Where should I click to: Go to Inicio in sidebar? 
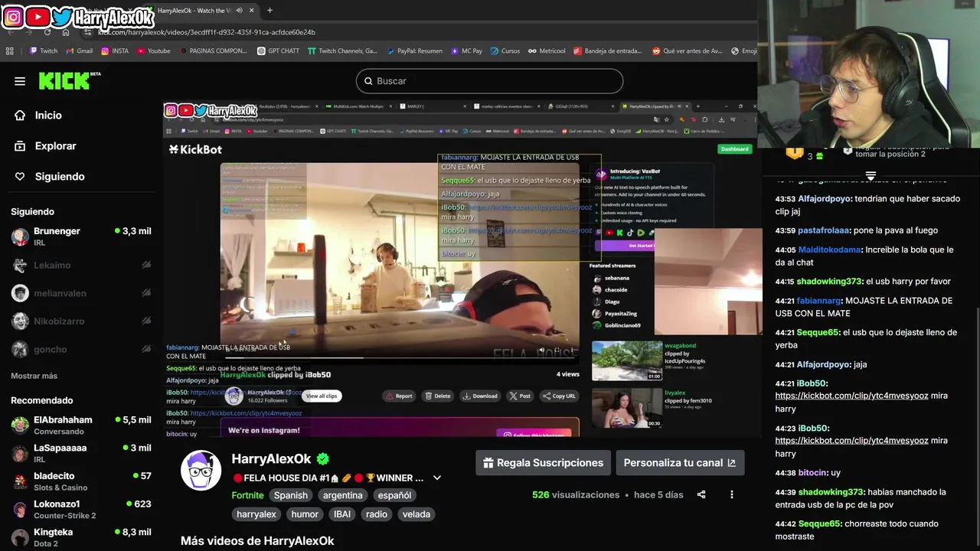[x=48, y=115]
